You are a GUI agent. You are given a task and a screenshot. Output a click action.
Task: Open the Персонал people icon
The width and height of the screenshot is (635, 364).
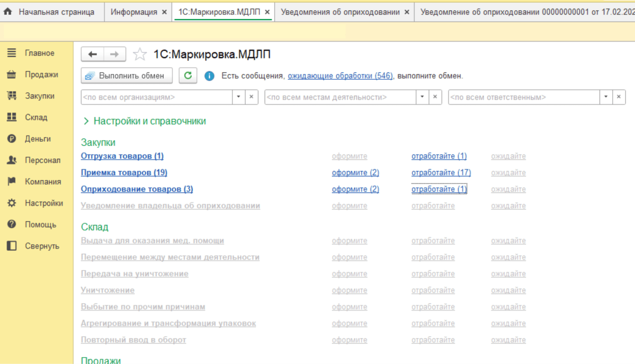pos(12,160)
